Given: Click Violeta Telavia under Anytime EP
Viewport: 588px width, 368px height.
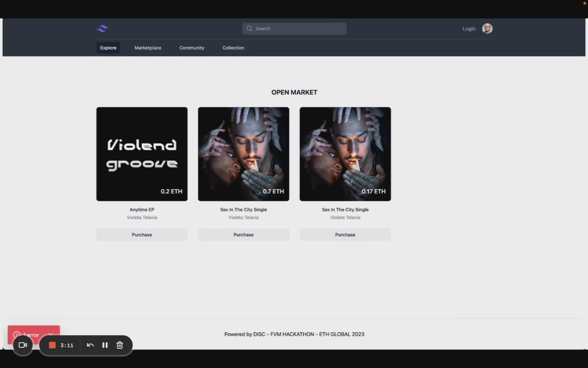Looking at the screenshot, I should [142, 217].
